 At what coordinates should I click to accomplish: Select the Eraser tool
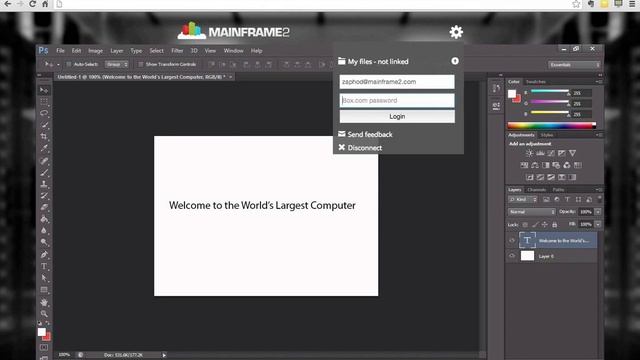[44, 207]
